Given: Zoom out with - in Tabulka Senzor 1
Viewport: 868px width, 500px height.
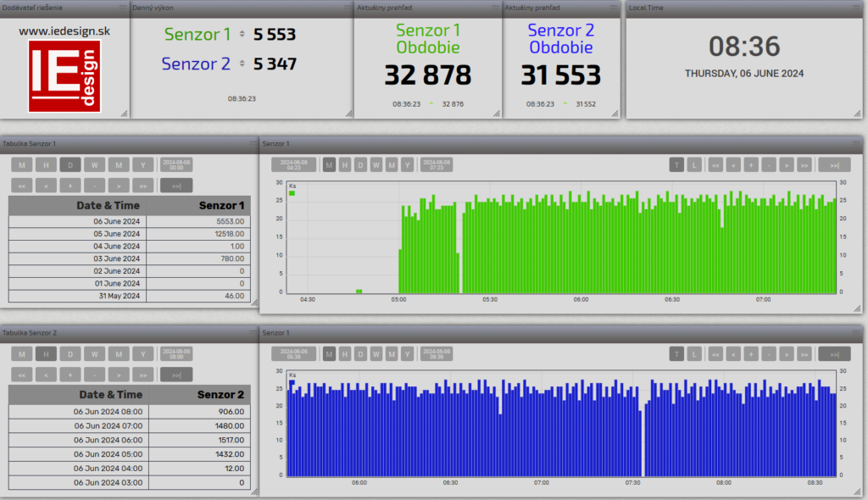Looking at the screenshot, I should 95,186.
